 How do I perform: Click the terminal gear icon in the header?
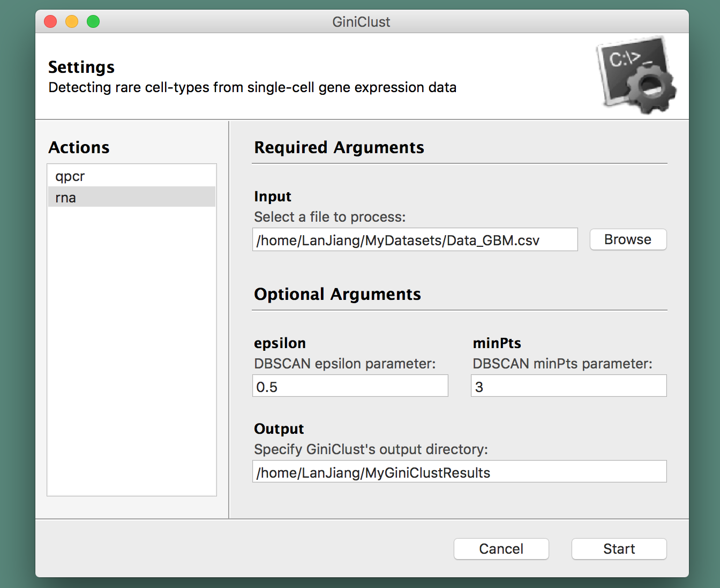coord(636,74)
